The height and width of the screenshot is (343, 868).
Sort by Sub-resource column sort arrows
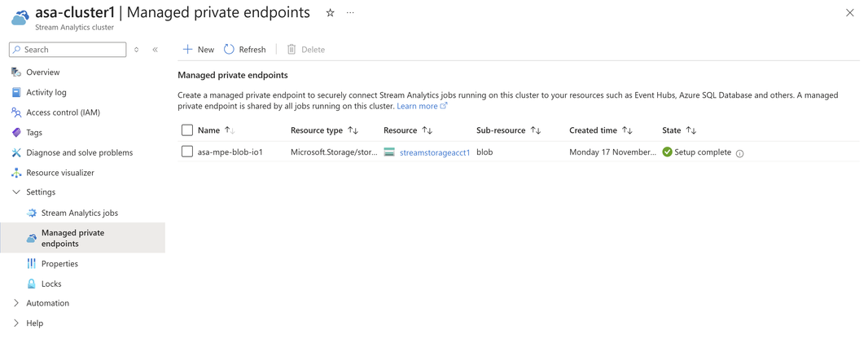coord(535,130)
